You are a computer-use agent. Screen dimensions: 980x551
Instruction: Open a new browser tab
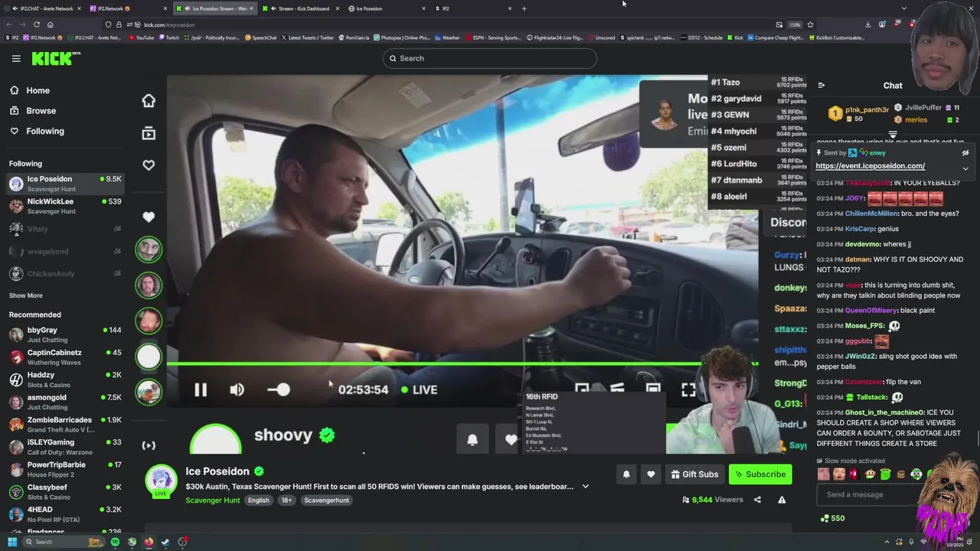[x=524, y=8]
